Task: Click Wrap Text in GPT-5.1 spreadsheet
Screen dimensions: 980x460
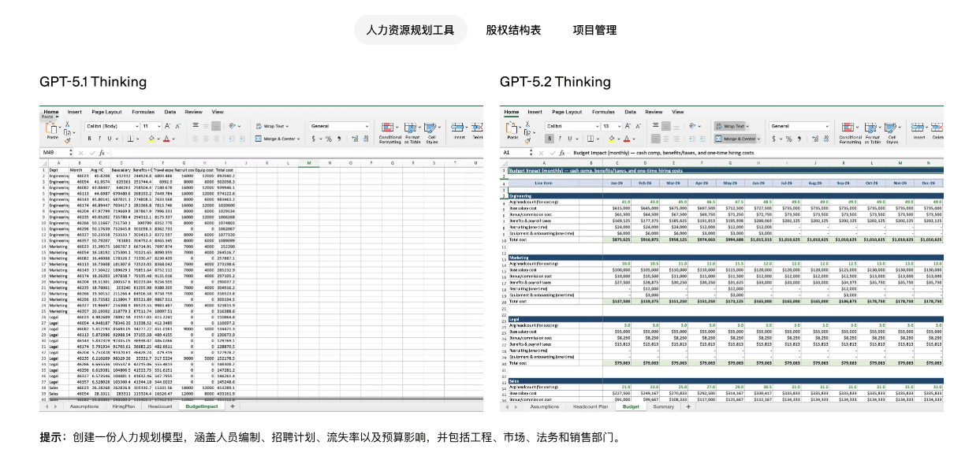Action: (272, 126)
